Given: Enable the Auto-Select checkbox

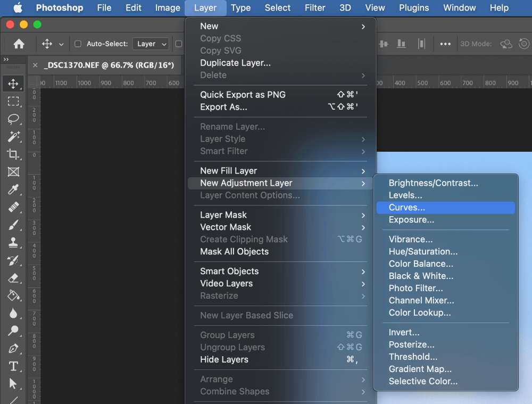Looking at the screenshot, I should coord(78,44).
